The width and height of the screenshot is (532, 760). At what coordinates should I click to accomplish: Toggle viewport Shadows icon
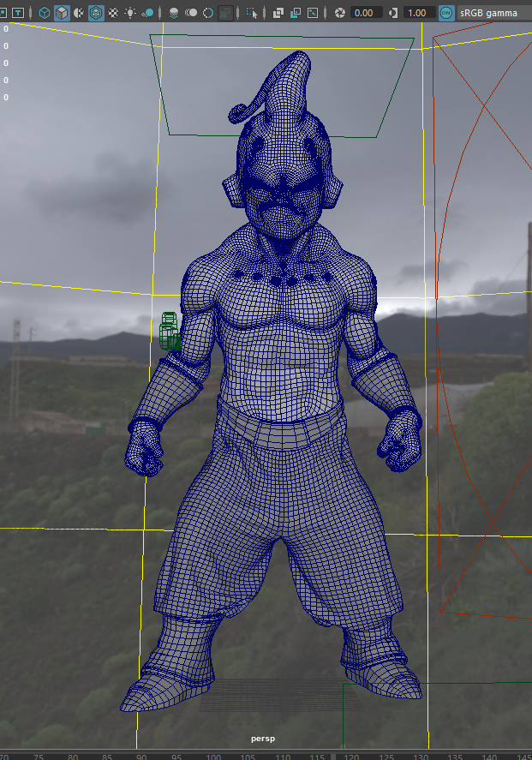[147, 13]
